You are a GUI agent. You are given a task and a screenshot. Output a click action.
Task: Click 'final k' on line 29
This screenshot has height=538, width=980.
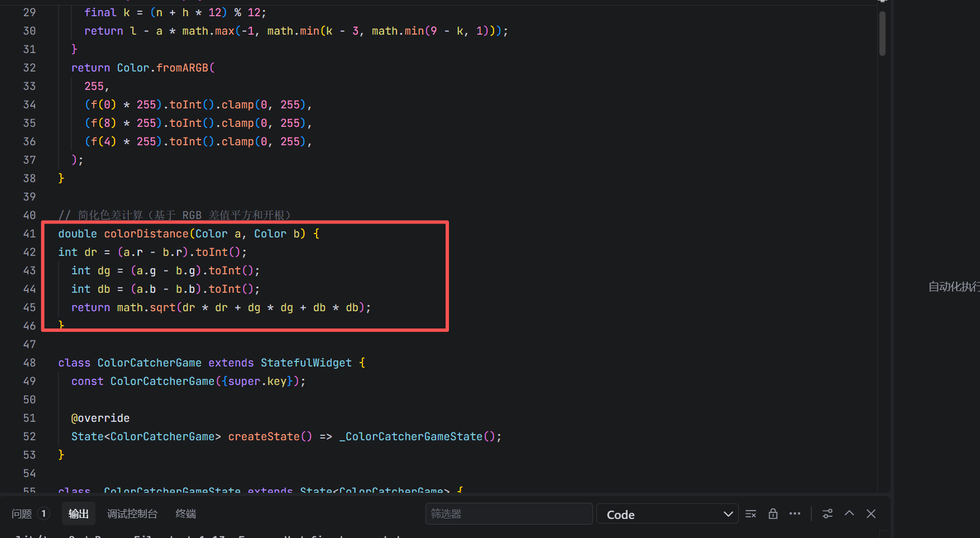click(107, 12)
